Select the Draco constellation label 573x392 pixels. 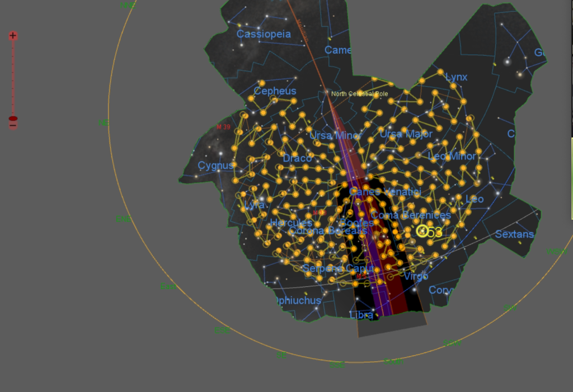coord(298,158)
